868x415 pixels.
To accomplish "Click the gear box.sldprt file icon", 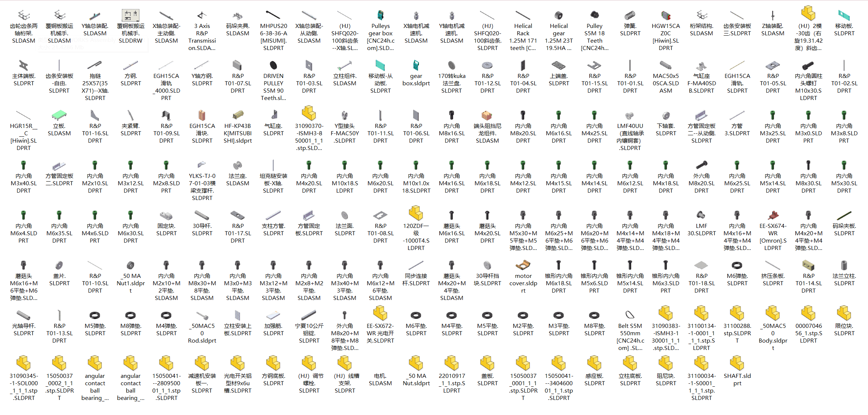I will pos(416,65).
